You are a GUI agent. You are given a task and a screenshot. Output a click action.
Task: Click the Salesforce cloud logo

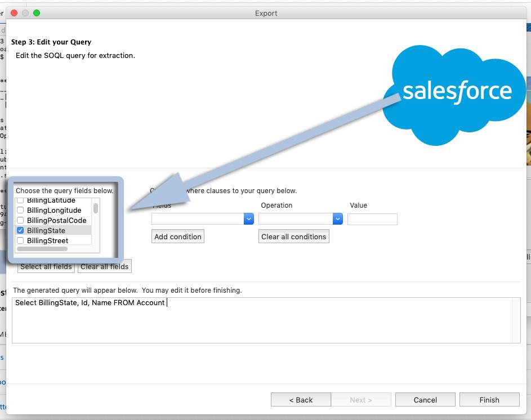tap(456, 93)
